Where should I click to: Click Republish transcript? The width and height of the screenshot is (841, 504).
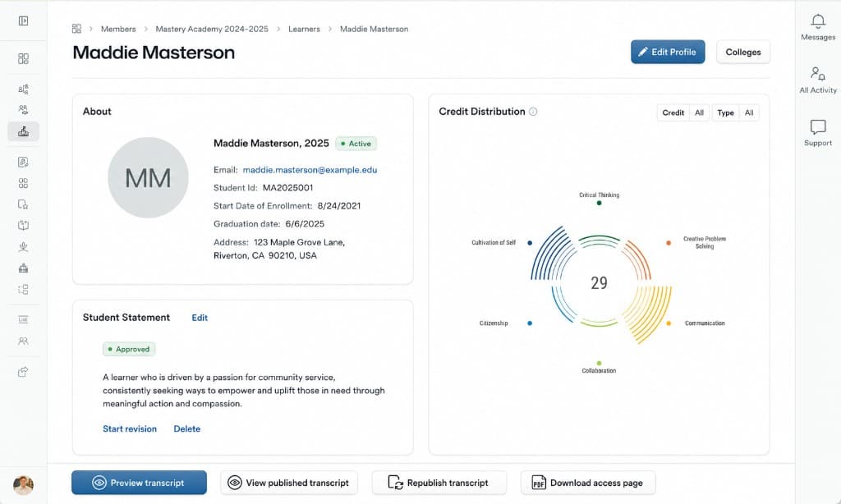coord(439,483)
